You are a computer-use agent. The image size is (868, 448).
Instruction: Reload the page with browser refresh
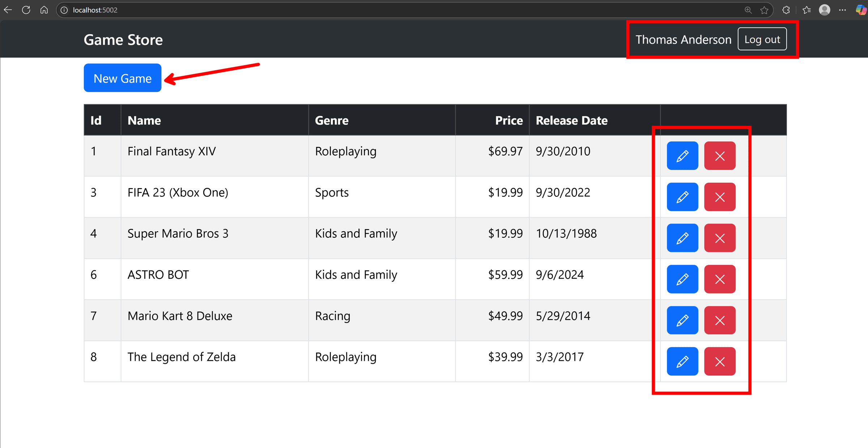click(26, 10)
